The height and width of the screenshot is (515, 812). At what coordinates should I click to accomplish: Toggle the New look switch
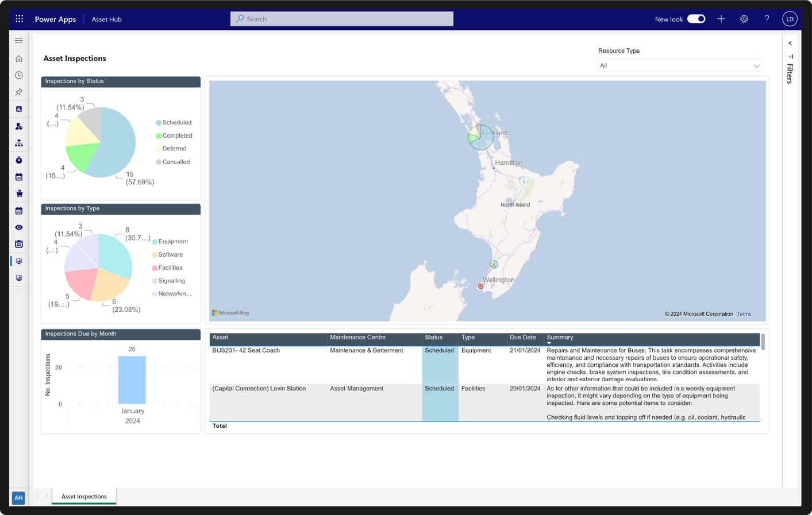(696, 19)
